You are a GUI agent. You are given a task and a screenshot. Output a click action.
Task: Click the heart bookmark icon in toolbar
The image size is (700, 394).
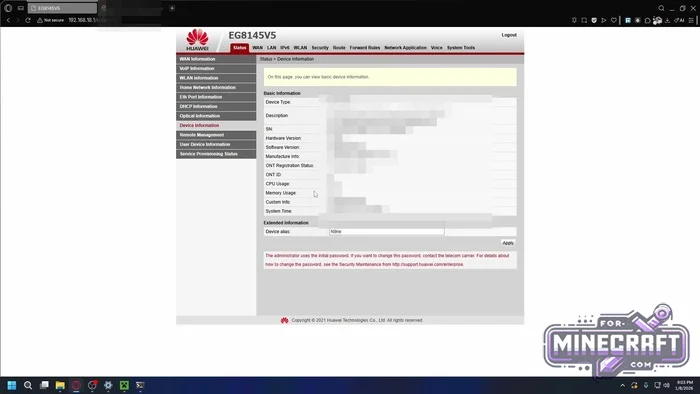(614, 20)
